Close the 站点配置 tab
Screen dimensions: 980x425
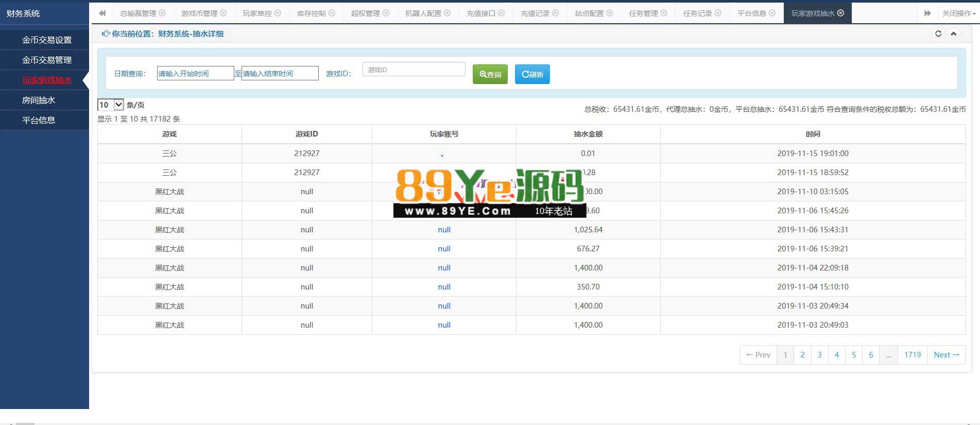pyautogui.click(x=610, y=13)
